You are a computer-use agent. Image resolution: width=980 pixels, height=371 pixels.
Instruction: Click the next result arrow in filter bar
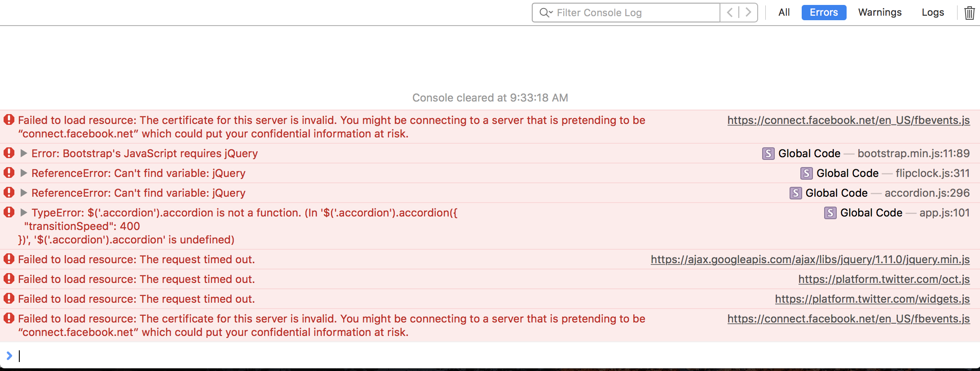(x=747, y=13)
